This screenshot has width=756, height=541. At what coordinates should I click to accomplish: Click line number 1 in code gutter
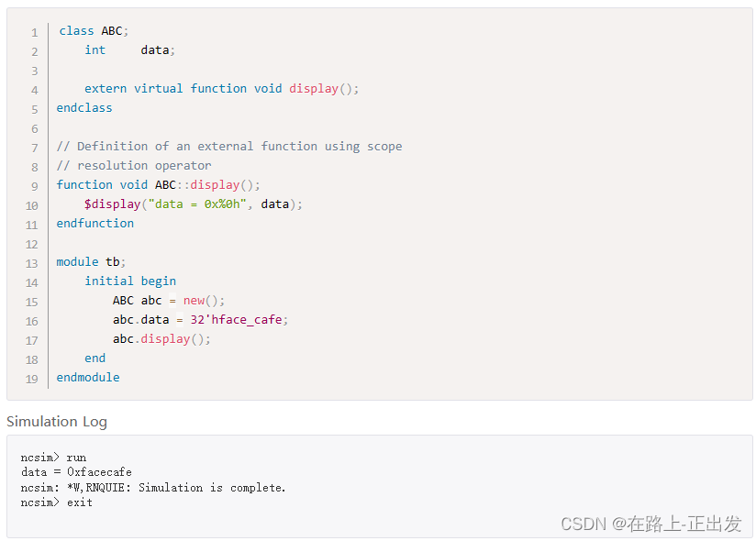point(34,32)
